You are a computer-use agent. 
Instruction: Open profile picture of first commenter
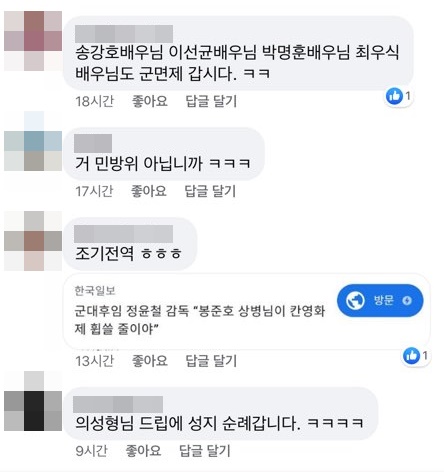33,41
